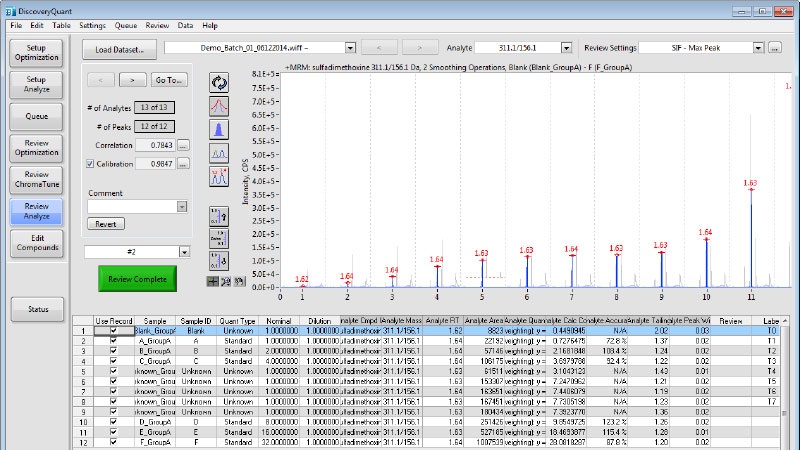
Task: Click the Load Dataset button
Action: click(118, 48)
